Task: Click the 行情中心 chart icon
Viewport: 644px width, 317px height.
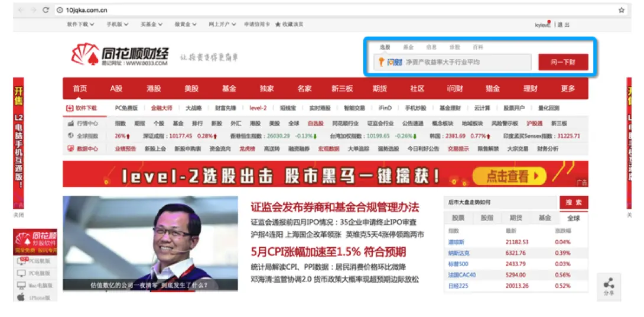Action: tap(70, 124)
